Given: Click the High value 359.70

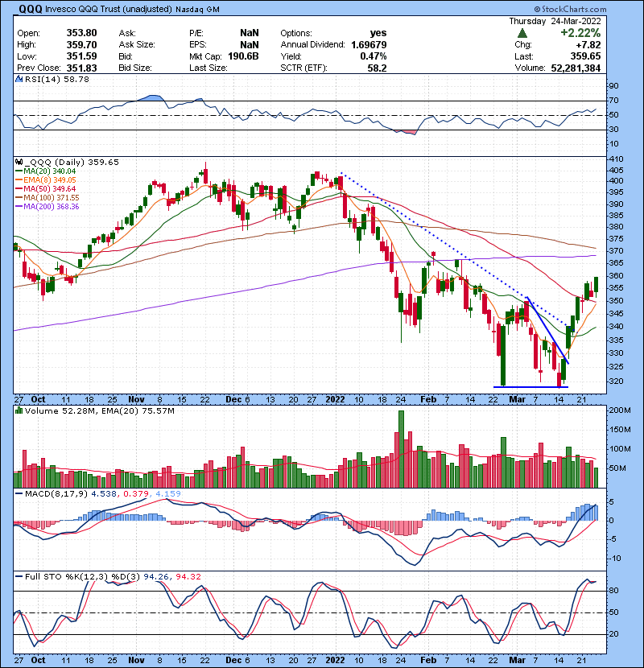Looking at the screenshot, I should click(x=81, y=45).
